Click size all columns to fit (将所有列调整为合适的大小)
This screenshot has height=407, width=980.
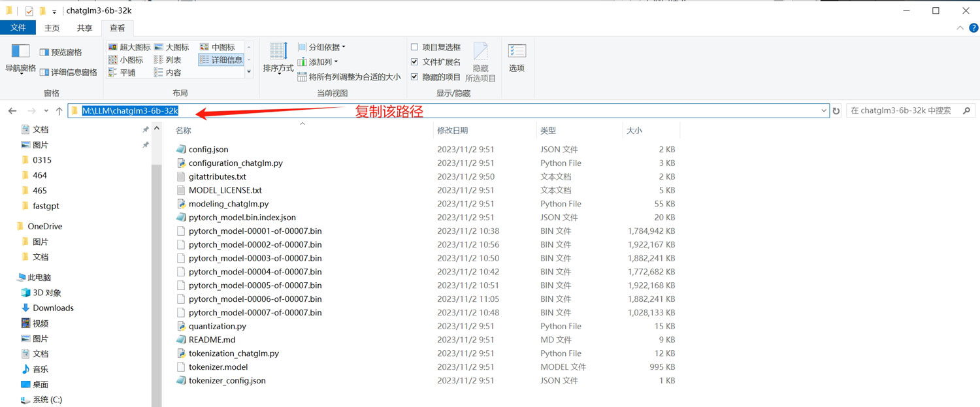coord(349,77)
